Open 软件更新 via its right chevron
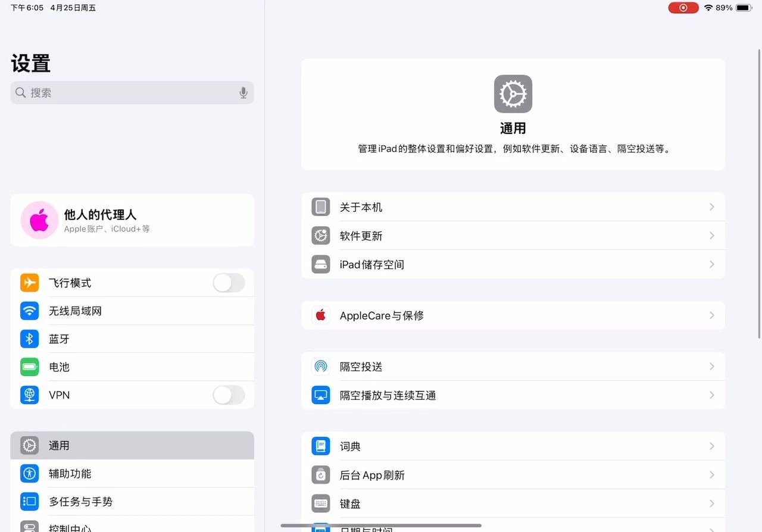This screenshot has height=532, width=762. 711,236
